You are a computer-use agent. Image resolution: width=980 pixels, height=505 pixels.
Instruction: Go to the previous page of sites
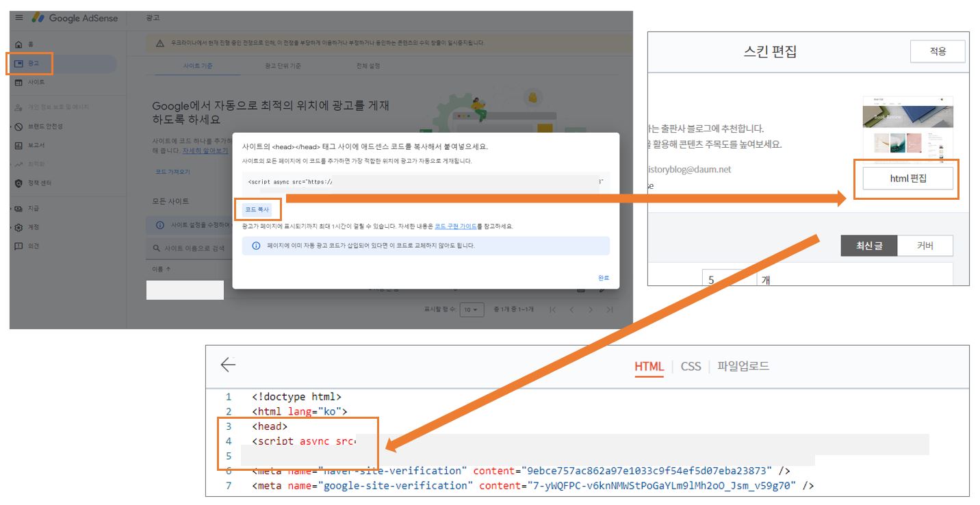click(x=572, y=310)
